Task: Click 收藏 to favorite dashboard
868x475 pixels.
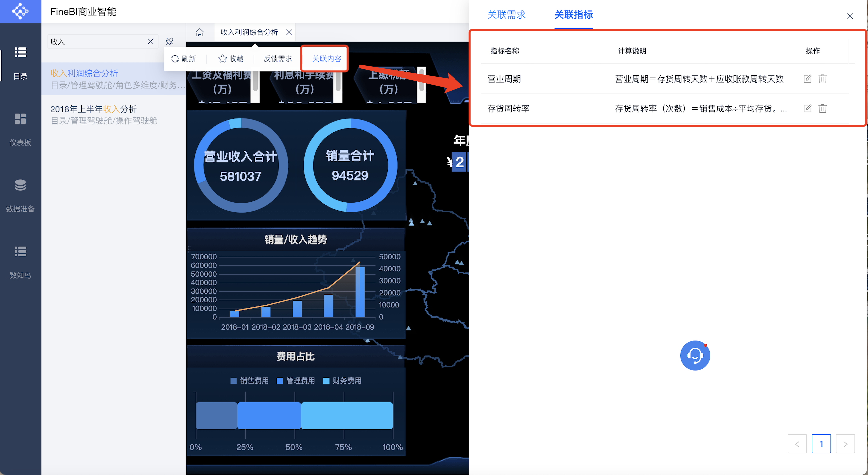Action: (231, 59)
